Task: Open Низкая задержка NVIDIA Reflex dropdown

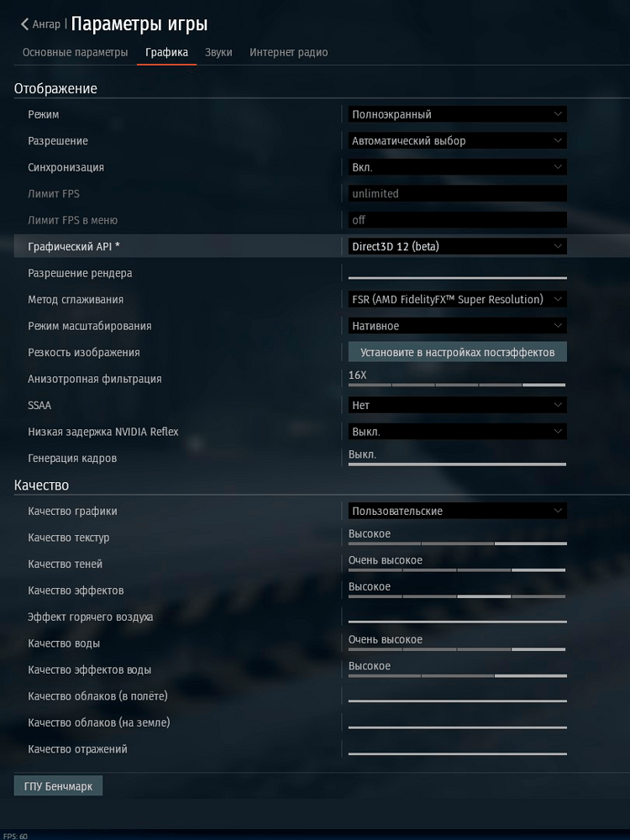Action: [458, 431]
